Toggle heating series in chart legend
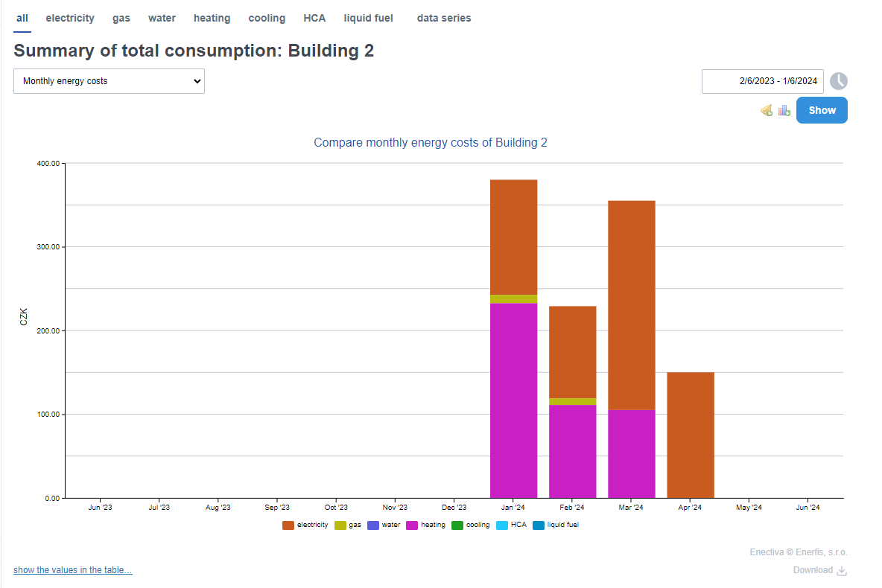 pos(425,525)
